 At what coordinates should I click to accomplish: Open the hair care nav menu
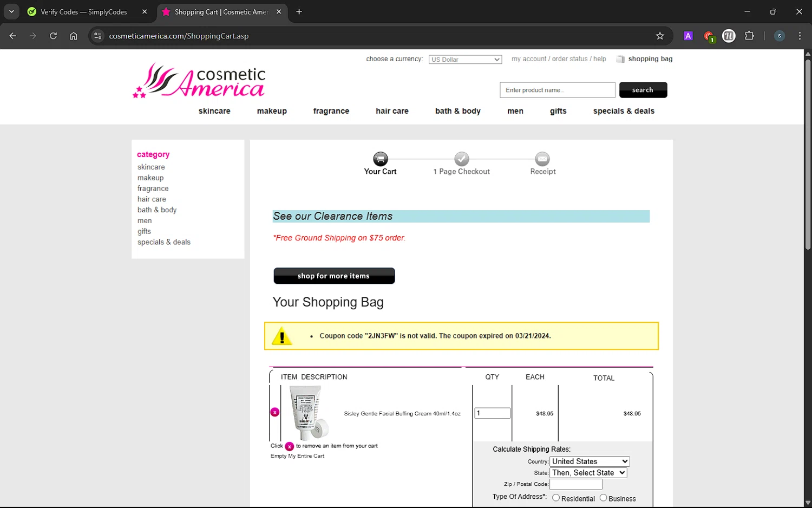tap(392, 111)
